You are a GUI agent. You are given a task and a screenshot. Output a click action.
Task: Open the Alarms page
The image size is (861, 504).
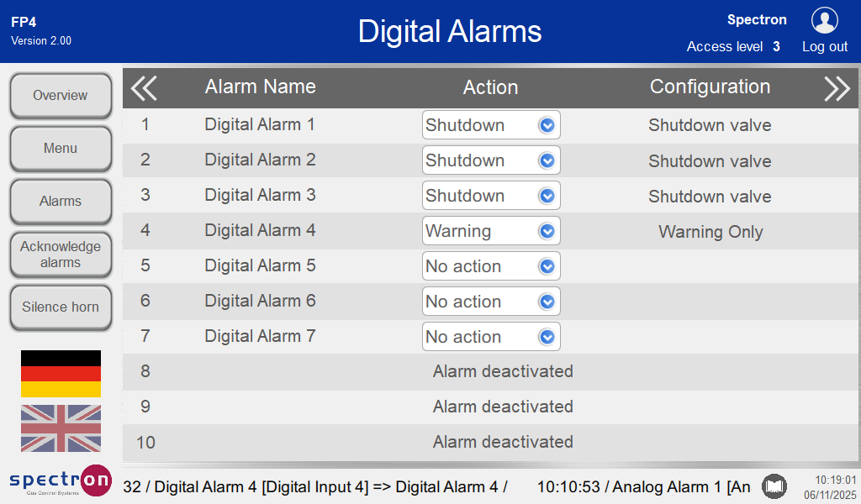(61, 202)
